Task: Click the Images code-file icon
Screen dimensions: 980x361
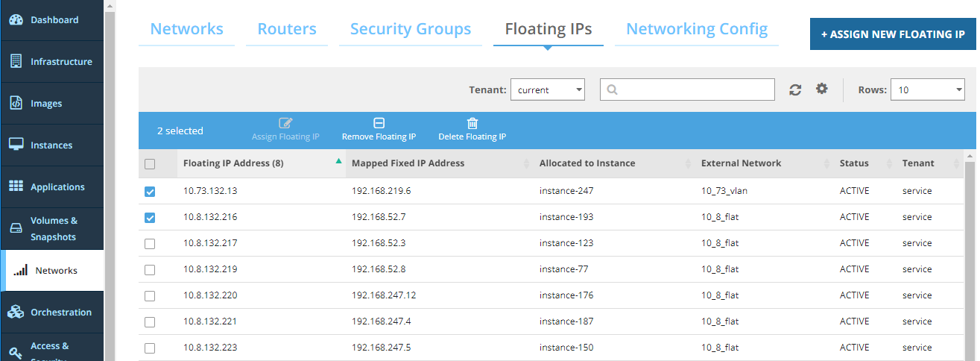Action: click(16, 104)
